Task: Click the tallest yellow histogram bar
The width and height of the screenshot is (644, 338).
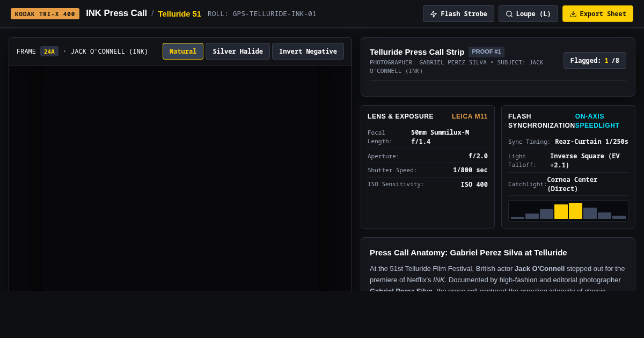Action: [575, 211]
